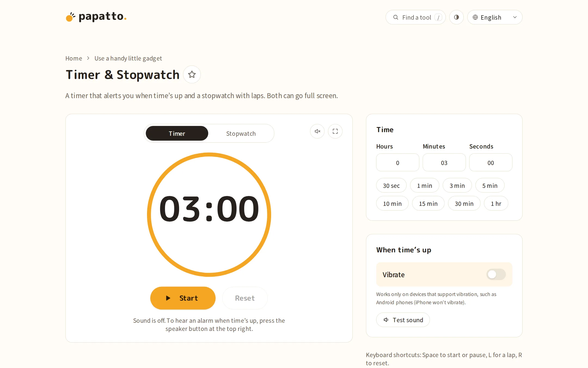The image size is (588, 368).
Task: Choose the 3 min preset
Action: (457, 185)
